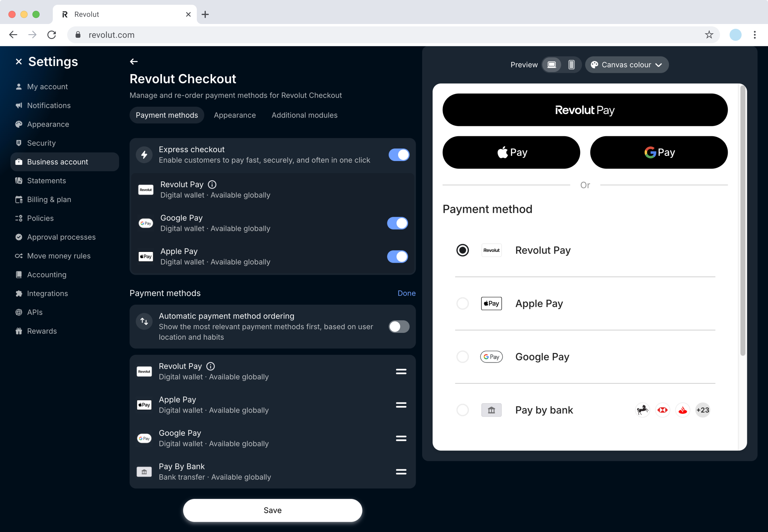Open Rewards section
The image size is (768, 532).
point(65,331)
